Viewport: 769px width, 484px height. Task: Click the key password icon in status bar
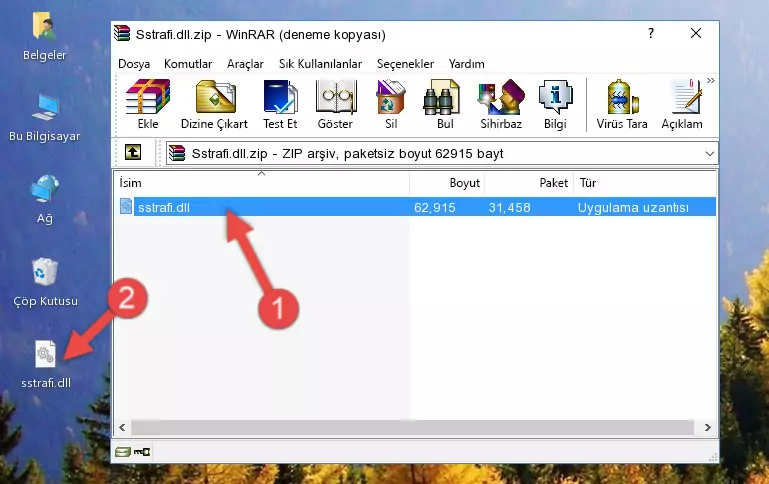(x=142, y=452)
